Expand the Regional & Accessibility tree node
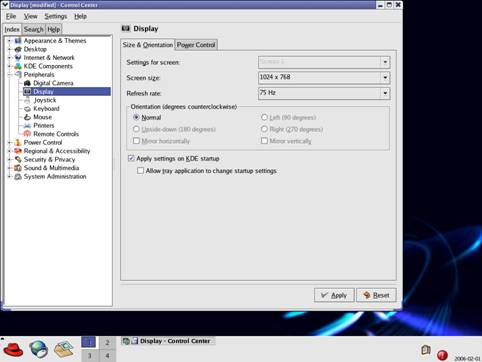482x362 pixels. [x=10, y=151]
